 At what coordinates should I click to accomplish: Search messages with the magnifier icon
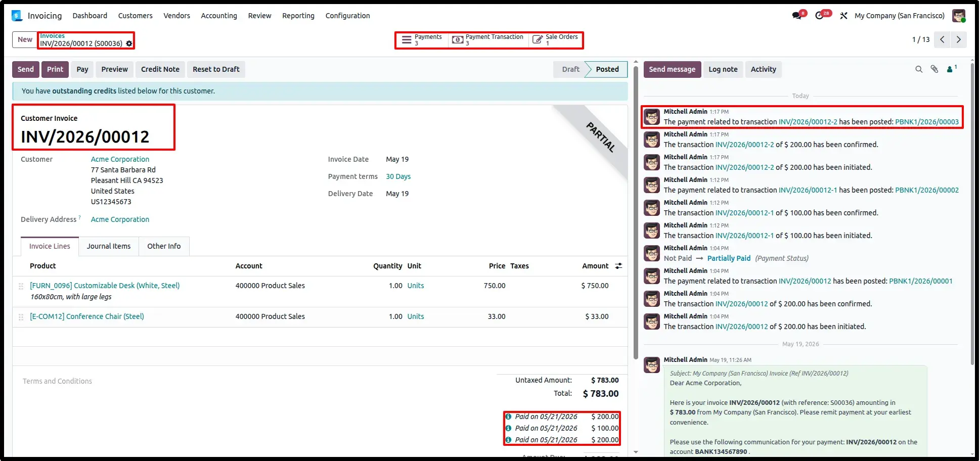(919, 69)
